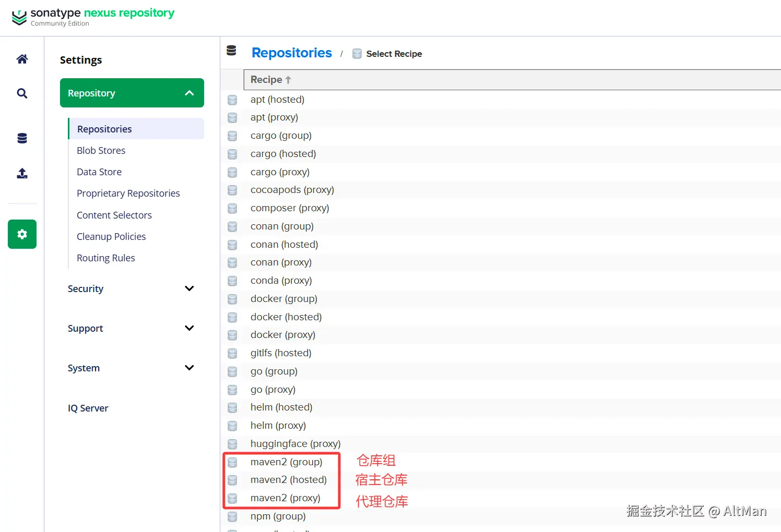The height and width of the screenshot is (532, 781).
Task: Select the conan (proxy) recipe
Action: pos(281,262)
